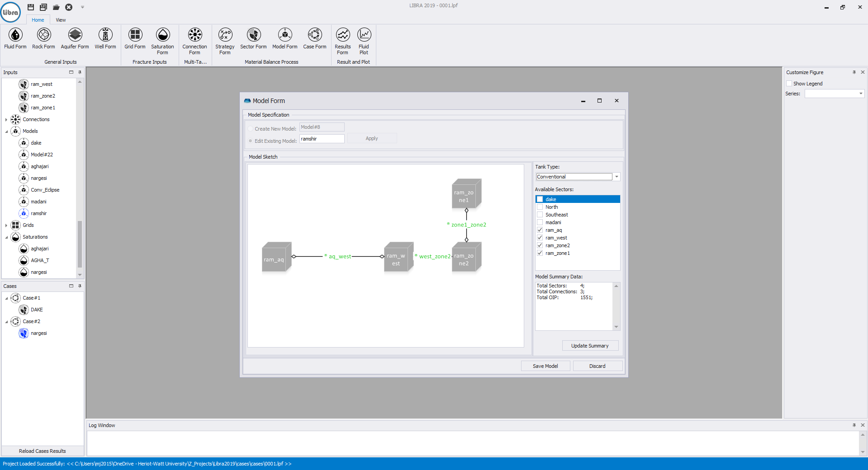Expand the Connections tree item
The width and height of the screenshot is (868, 470).
click(5, 119)
